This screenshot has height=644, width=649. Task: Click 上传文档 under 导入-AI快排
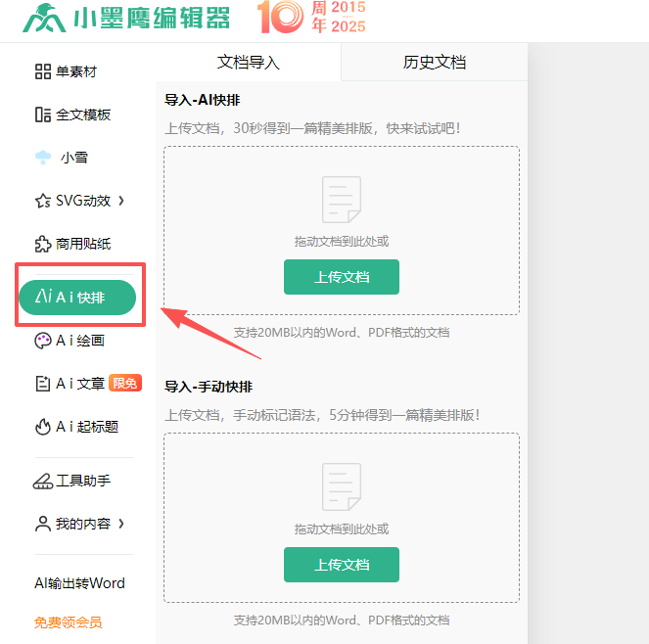click(x=341, y=277)
